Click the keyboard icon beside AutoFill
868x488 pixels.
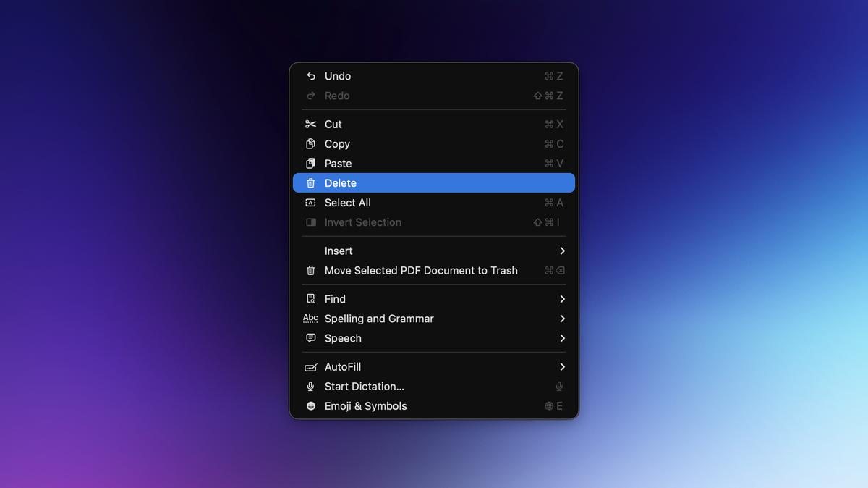pos(311,367)
